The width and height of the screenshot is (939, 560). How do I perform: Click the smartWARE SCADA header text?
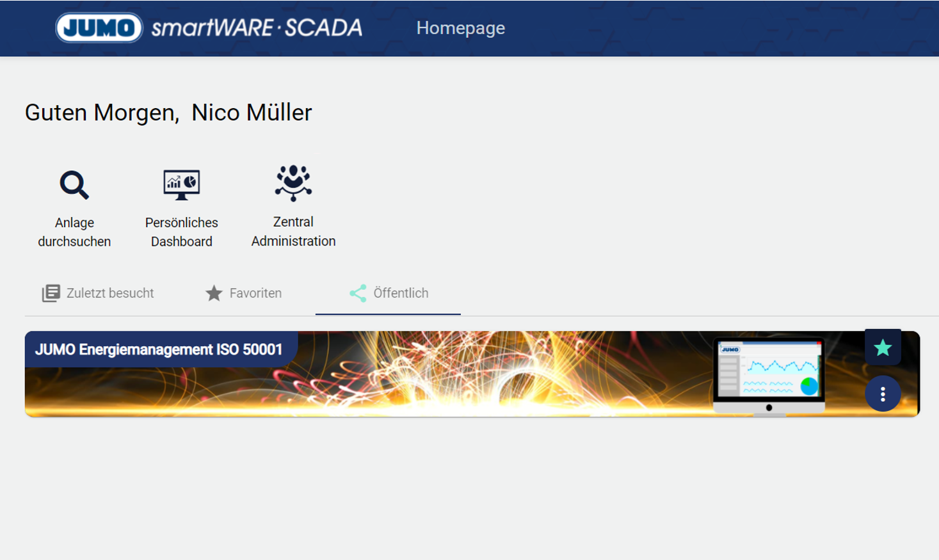(x=257, y=28)
